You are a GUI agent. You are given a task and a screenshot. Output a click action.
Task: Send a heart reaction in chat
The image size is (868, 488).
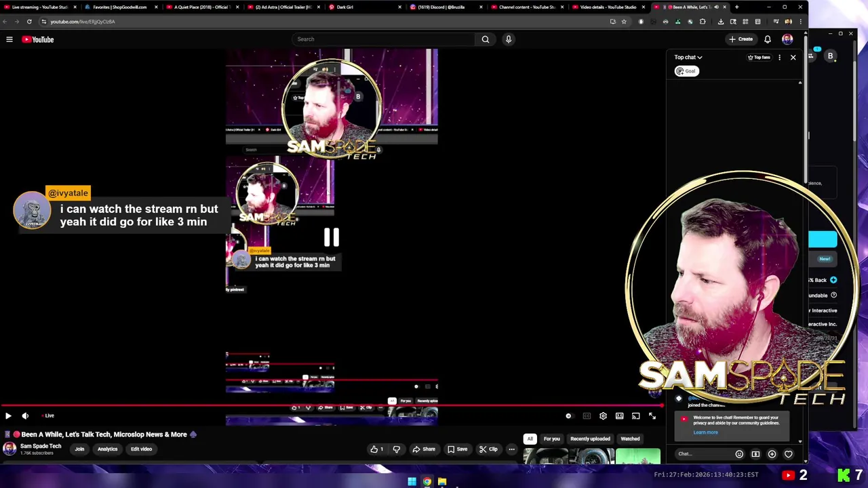pos(788,454)
